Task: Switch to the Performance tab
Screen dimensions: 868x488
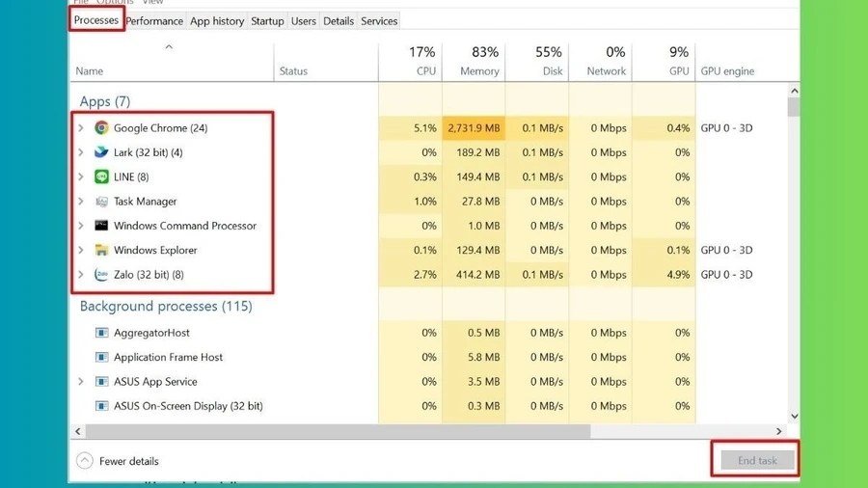Action: pyautogui.click(x=154, y=21)
